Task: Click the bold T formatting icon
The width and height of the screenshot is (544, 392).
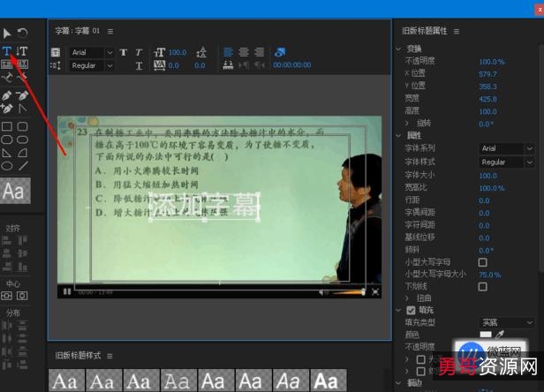Action: click(124, 52)
